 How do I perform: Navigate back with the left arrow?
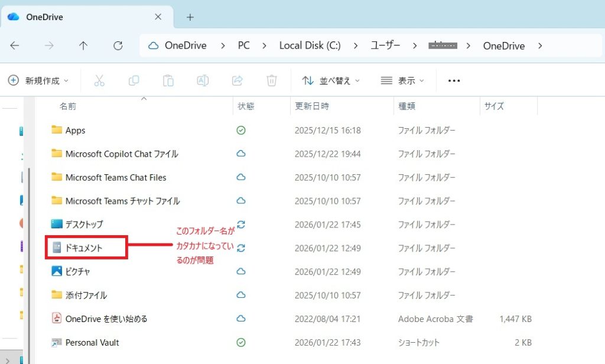pos(15,45)
